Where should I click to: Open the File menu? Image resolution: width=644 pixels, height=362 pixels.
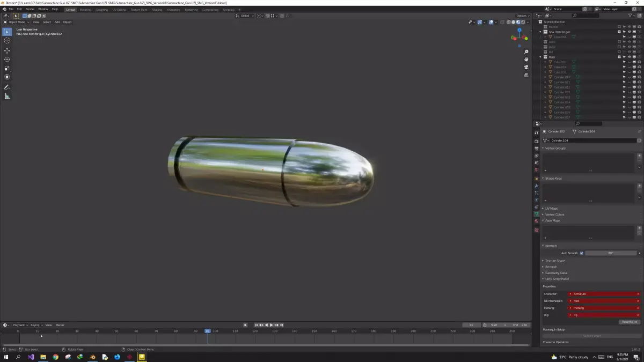[x=11, y=9]
